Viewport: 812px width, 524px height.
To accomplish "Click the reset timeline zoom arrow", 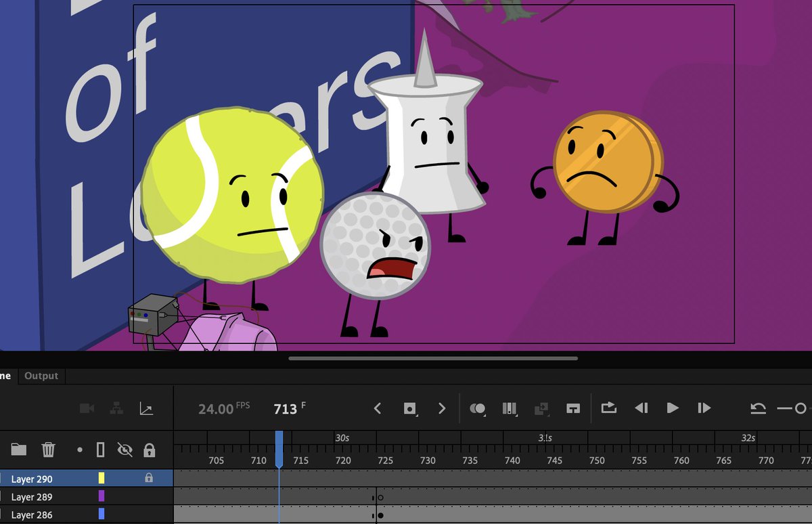I will [x=758, y=408].
